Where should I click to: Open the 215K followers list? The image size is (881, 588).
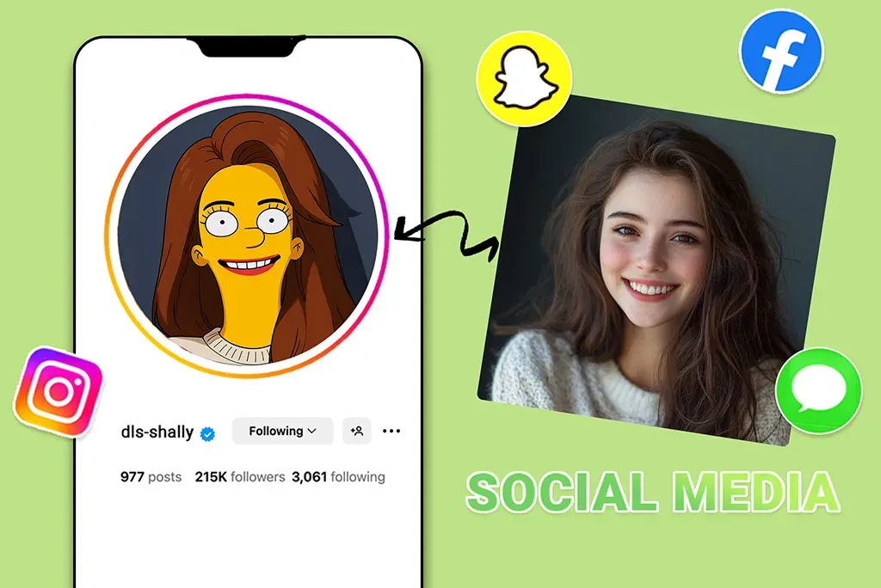[x=240, y=477]
